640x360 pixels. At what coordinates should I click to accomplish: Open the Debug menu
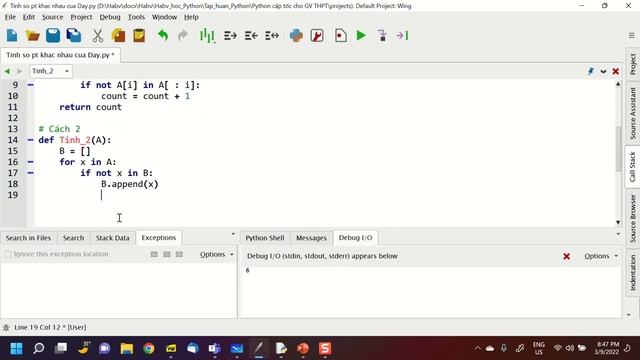(110, 17)
